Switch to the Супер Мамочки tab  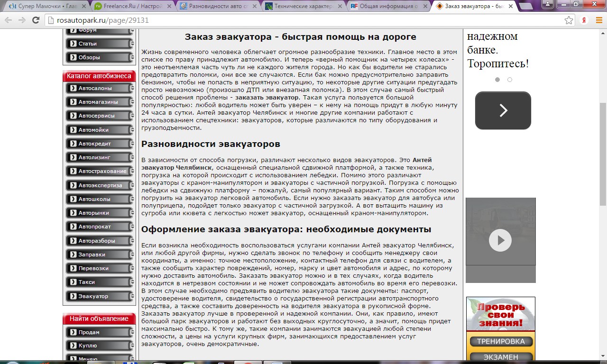point(47,7)
